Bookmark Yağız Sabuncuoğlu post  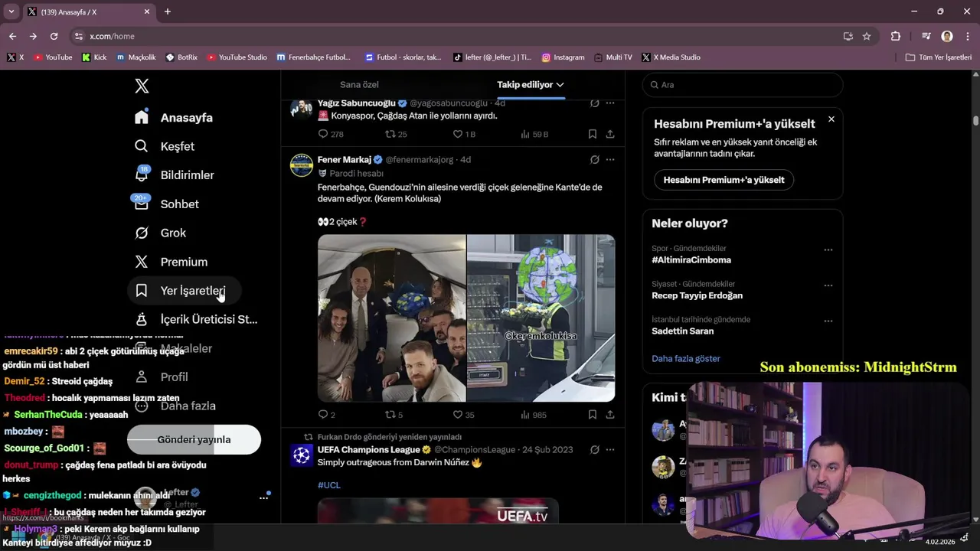pyautogui.click(x=593, y=134)
